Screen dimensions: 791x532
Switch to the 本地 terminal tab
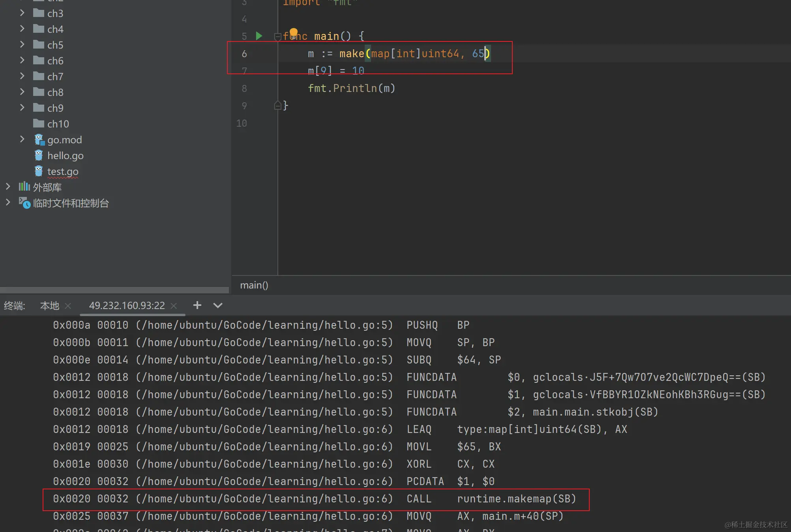49,306
